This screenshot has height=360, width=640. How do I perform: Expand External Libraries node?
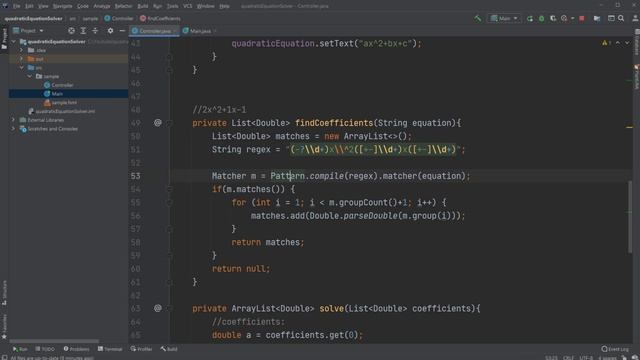13,120
